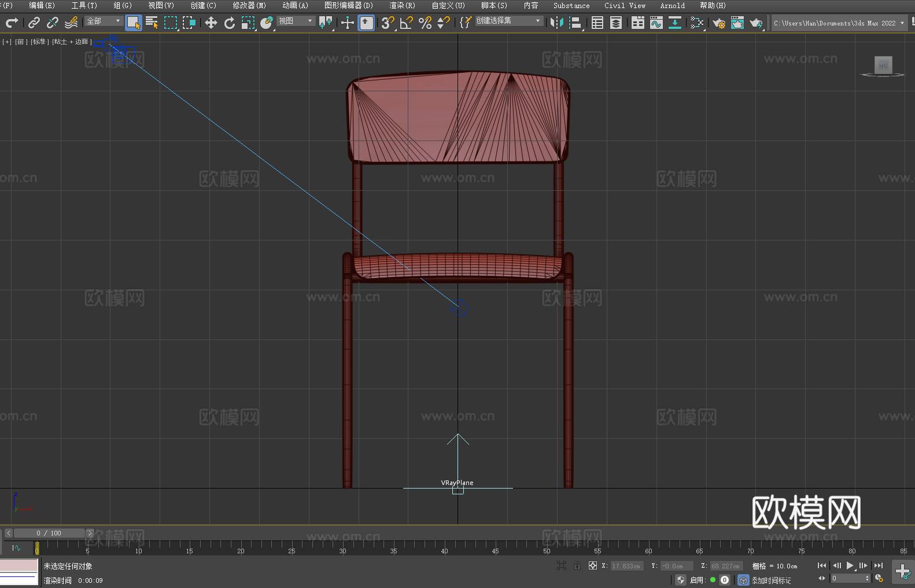This screenshot has height=588, width=915.
Task: Open Select by Name list icon
Action: tap(152, 23)
